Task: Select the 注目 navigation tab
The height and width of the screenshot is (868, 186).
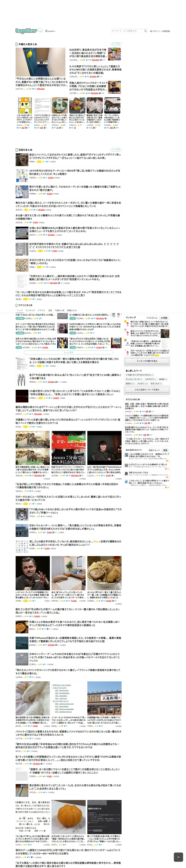Action: pos(50,310)
